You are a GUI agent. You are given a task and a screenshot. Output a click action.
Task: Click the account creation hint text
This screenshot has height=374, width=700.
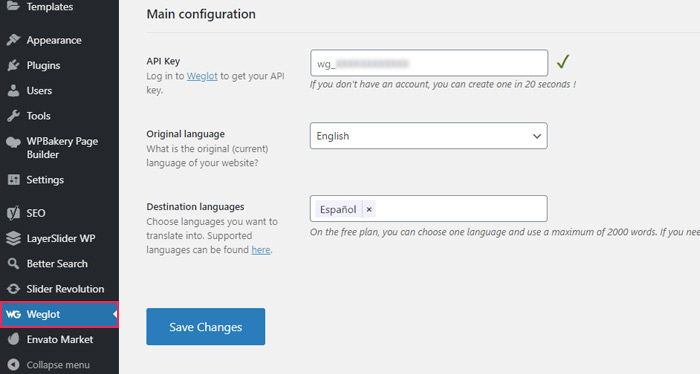click(442, 84)
